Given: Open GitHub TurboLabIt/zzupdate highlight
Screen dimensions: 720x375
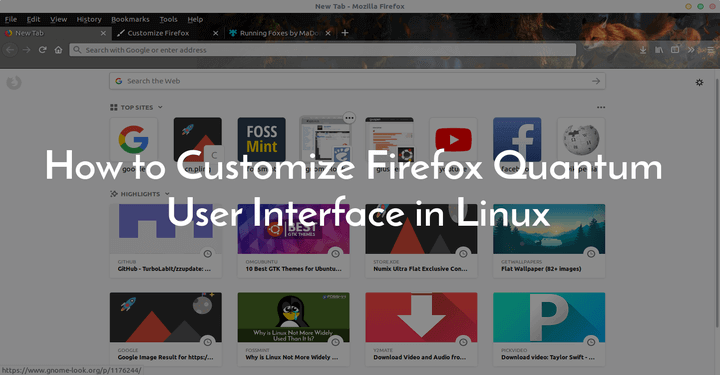Looking at the screenshot, I should [x=166, y=241].
